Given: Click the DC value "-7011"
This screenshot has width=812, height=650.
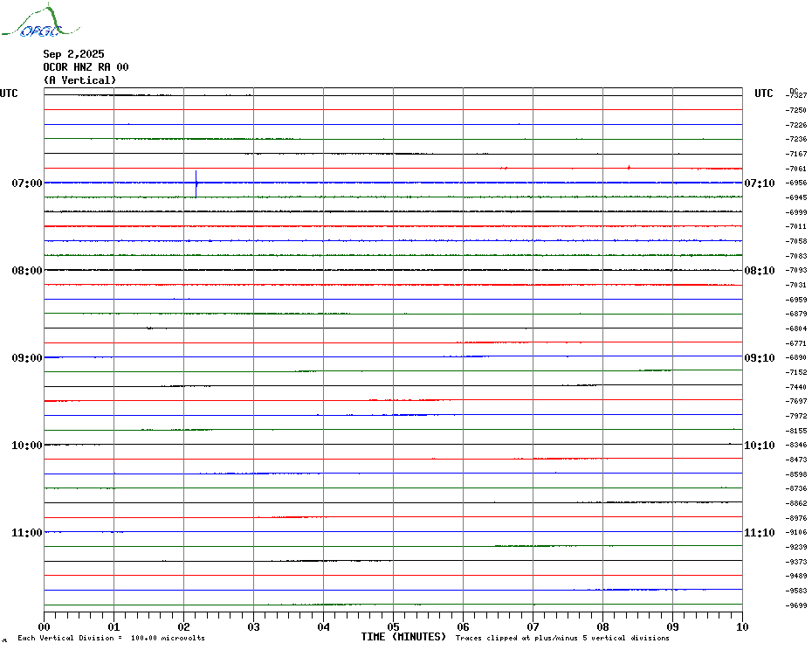Looking at the screenshot, I should pyautogui.click(x=796, y=227).
